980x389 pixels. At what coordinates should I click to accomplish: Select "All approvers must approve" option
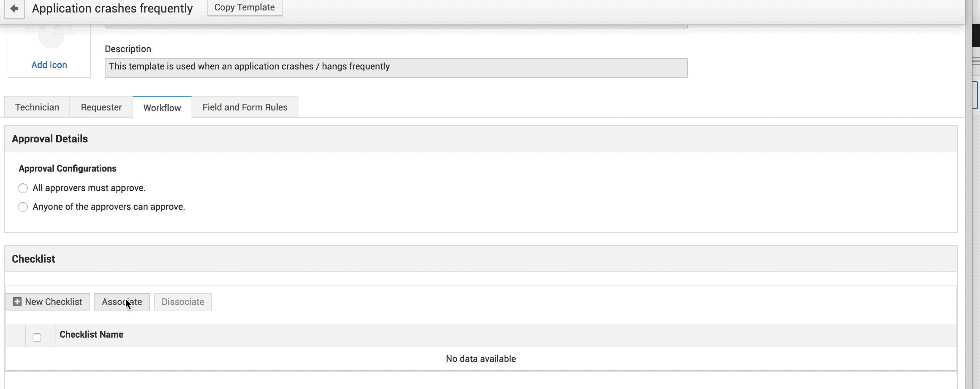coord(23,188)
